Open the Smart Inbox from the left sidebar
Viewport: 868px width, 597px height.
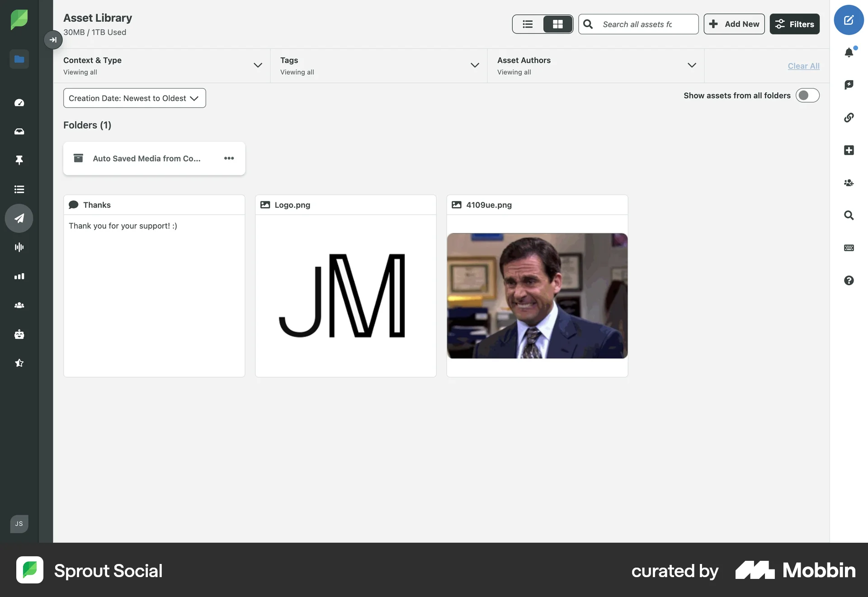tap(19, 132)
